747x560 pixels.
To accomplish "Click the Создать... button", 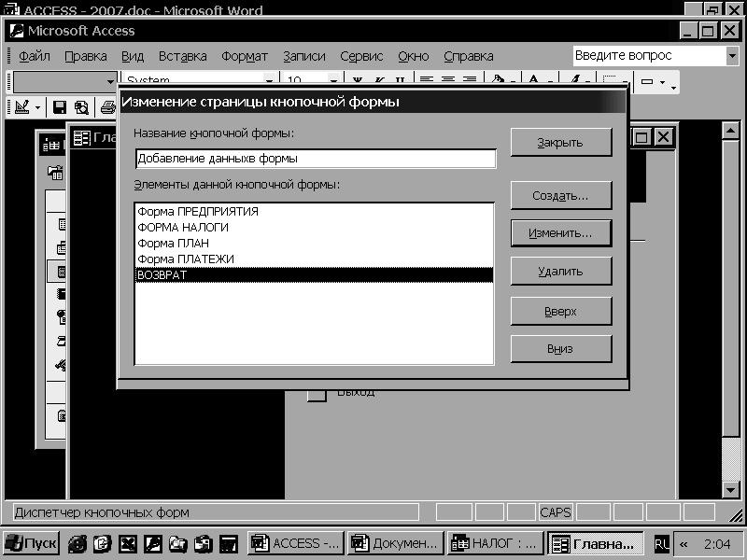I will coord(561,195).
